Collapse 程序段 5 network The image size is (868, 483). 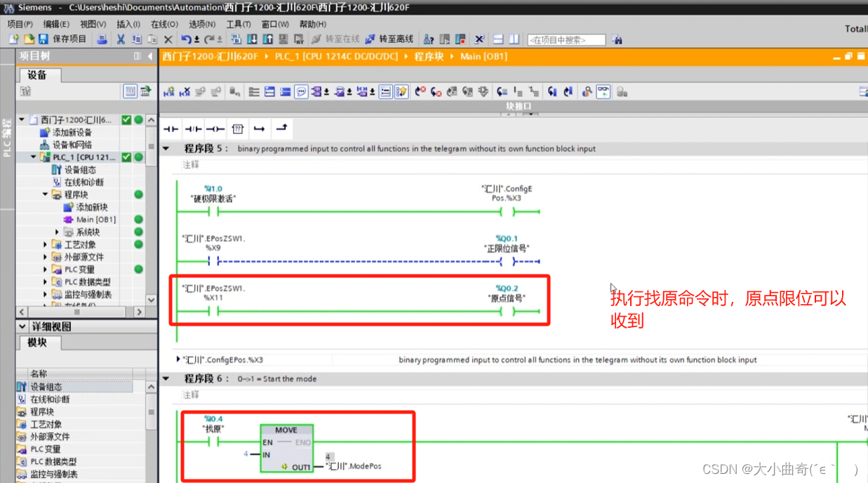tap(166, 148)
